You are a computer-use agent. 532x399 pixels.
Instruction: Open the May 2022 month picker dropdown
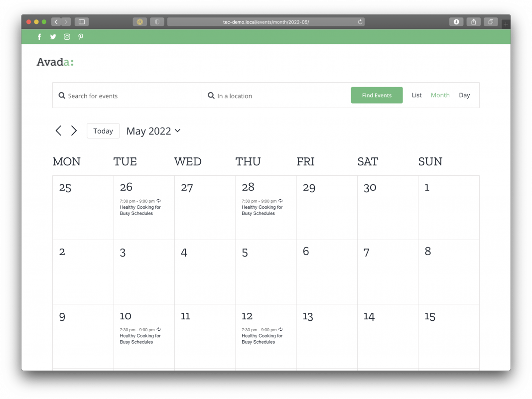tap(153, 131)
